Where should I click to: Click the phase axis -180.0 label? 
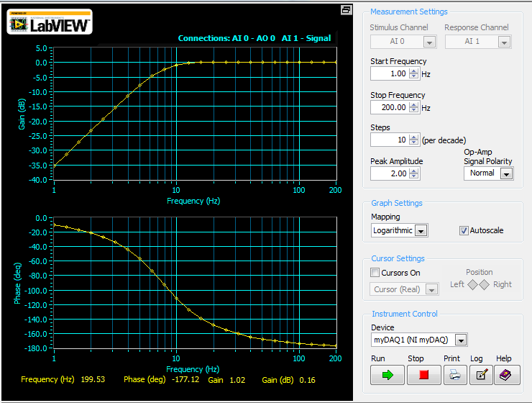[x=36, y=348]
